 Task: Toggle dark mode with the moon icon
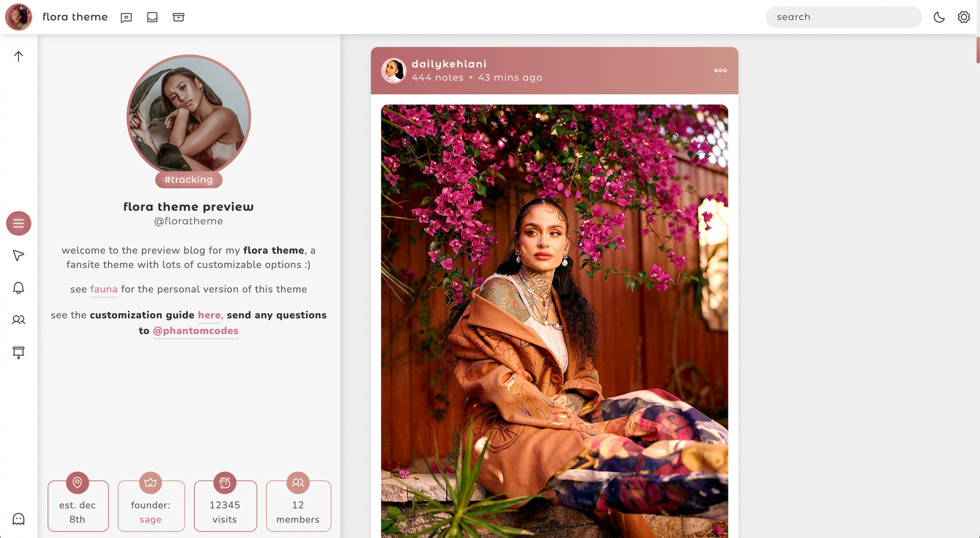tap(939, 18)
